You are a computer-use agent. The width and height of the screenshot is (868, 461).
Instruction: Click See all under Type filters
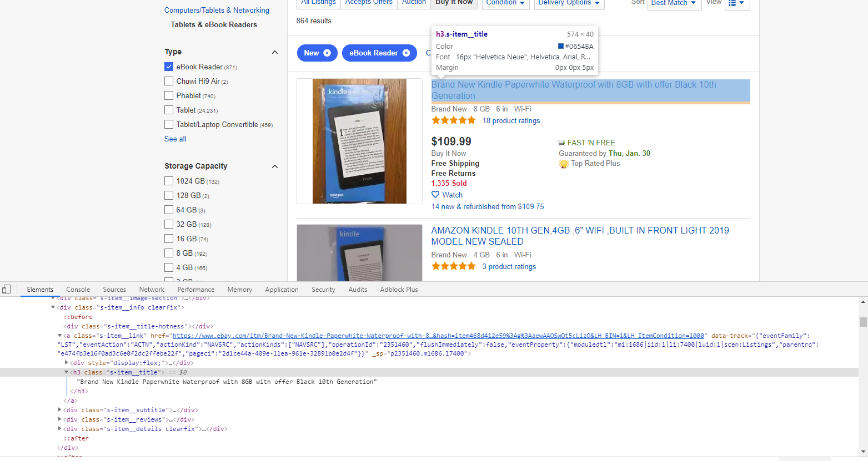click(x=175, y=139)
